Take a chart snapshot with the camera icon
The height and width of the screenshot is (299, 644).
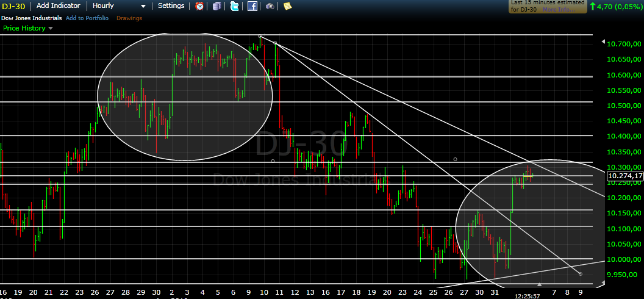270,5
